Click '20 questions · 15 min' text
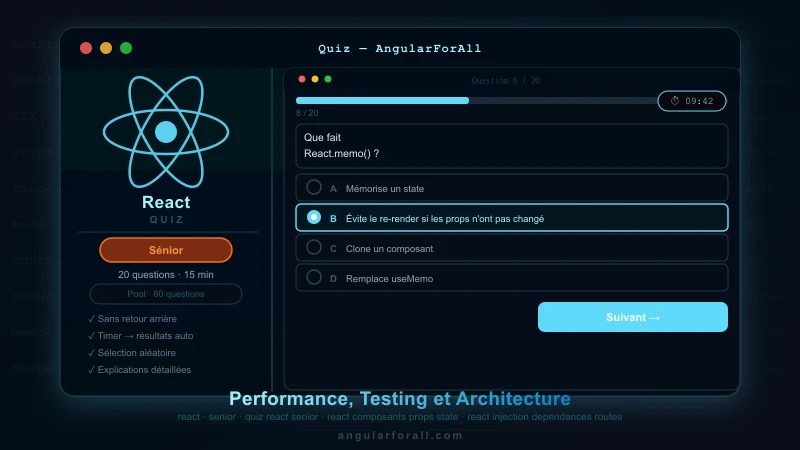Viewport: 800px width, 450px height. tap(166, 274)
